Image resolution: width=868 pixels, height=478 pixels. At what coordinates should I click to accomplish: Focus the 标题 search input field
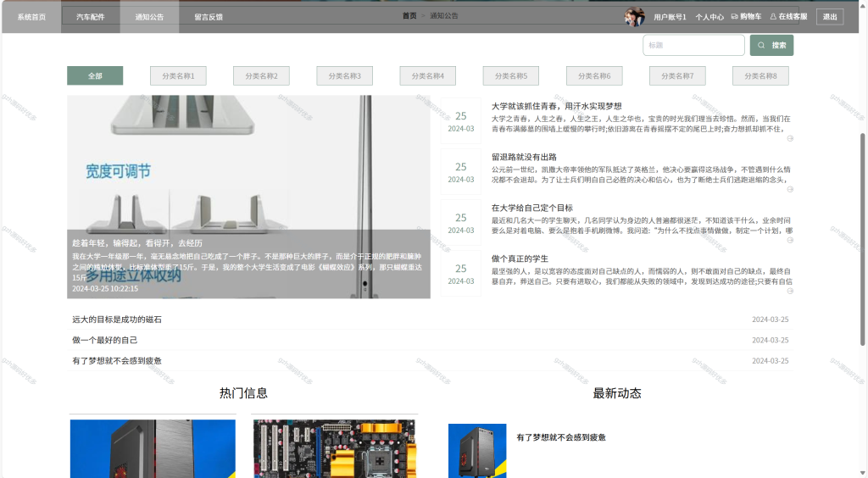[x=693, y=46]
